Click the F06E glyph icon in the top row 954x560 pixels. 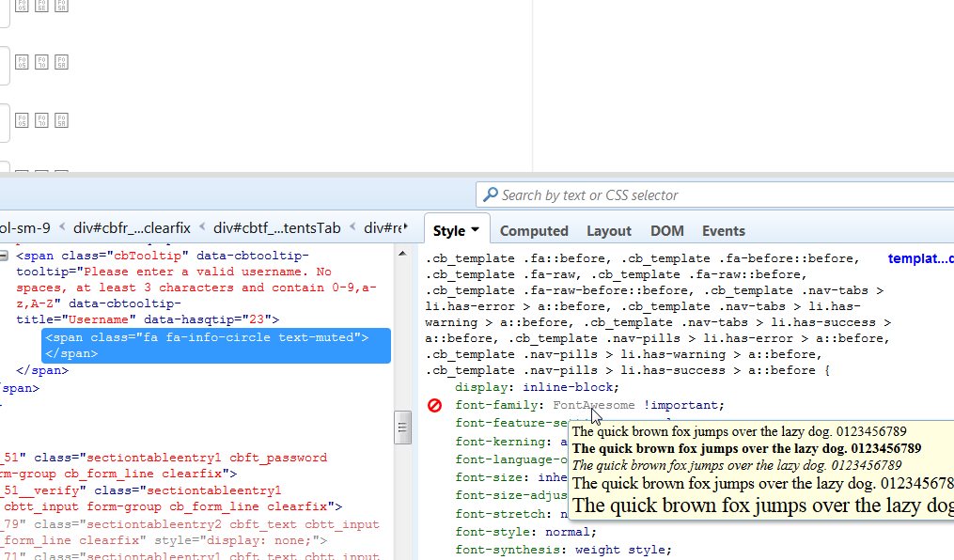(42, 6)
